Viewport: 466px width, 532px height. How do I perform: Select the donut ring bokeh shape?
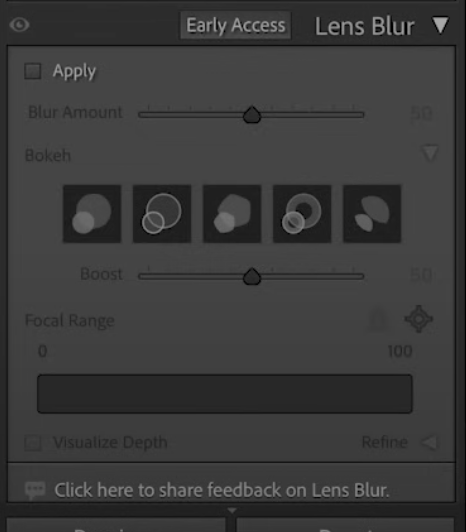tap(302, 214)
